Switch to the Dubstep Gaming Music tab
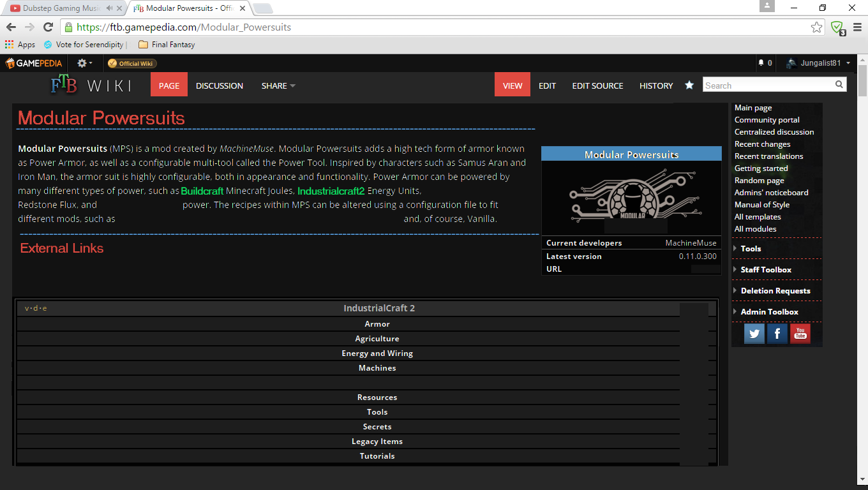Image resolution: width=868 pixels, height=490 pixels. (x=61, y=8)
